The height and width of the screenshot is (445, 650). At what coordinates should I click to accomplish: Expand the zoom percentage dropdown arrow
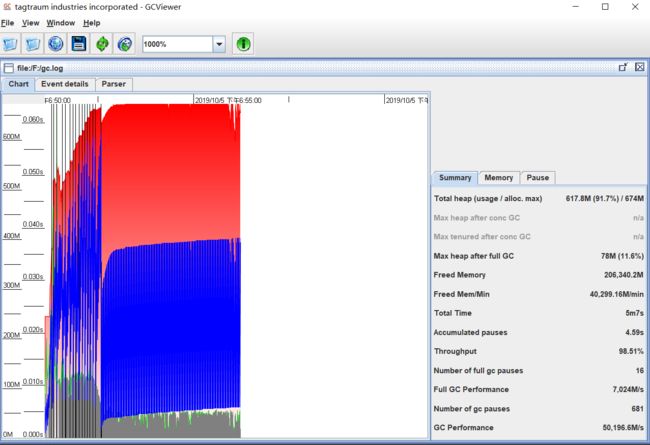tap(219, 44)
